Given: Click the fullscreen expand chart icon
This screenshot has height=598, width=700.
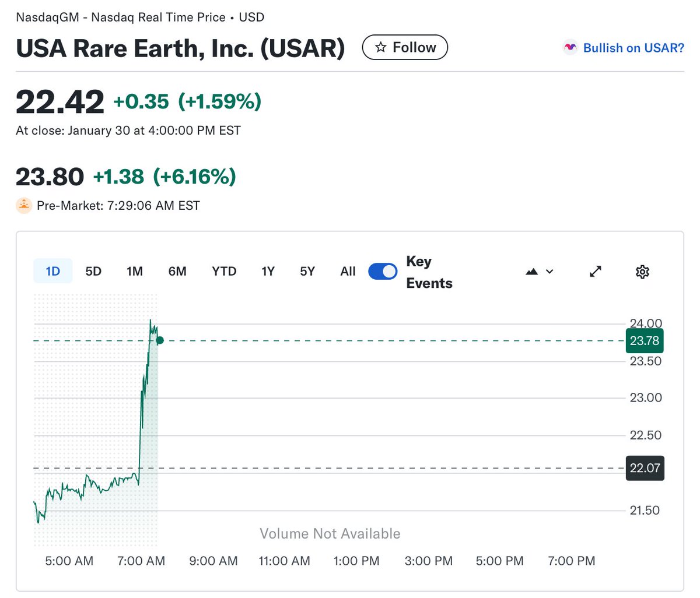Looking at the screenshot, I should 595,272.
